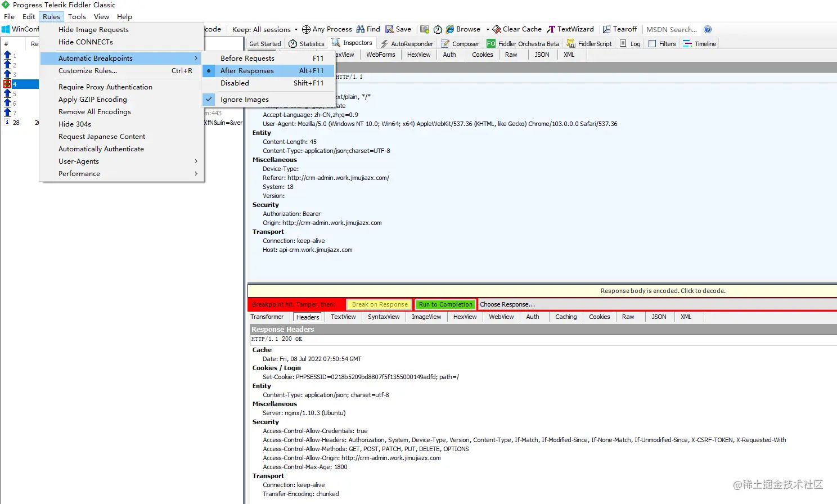Click Customize Rules menu entry

pos(121,71)
